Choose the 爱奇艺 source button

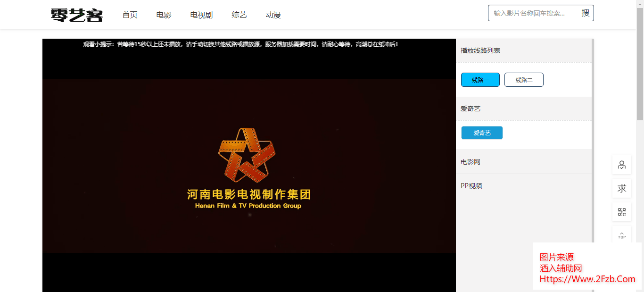482,133
